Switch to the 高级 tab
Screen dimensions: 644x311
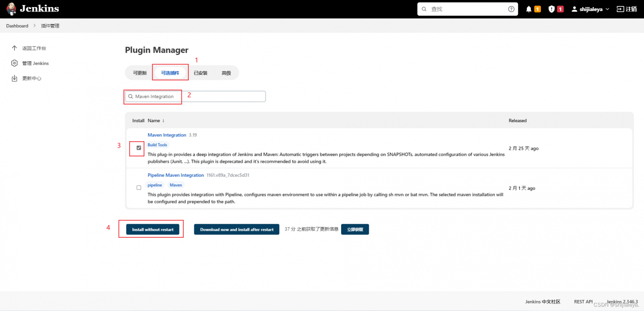coord(226,73)
